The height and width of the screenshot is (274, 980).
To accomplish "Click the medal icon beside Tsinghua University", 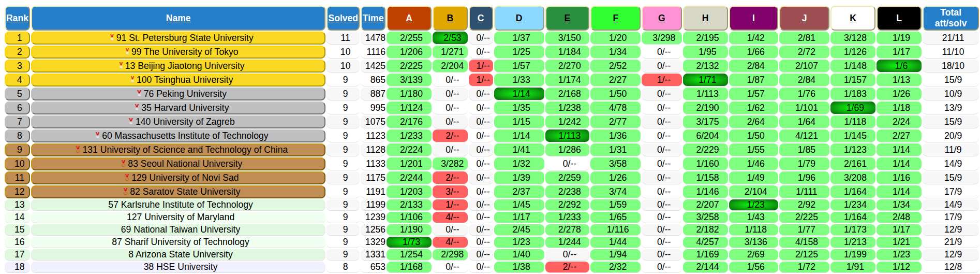I will (x=132, y=79).
